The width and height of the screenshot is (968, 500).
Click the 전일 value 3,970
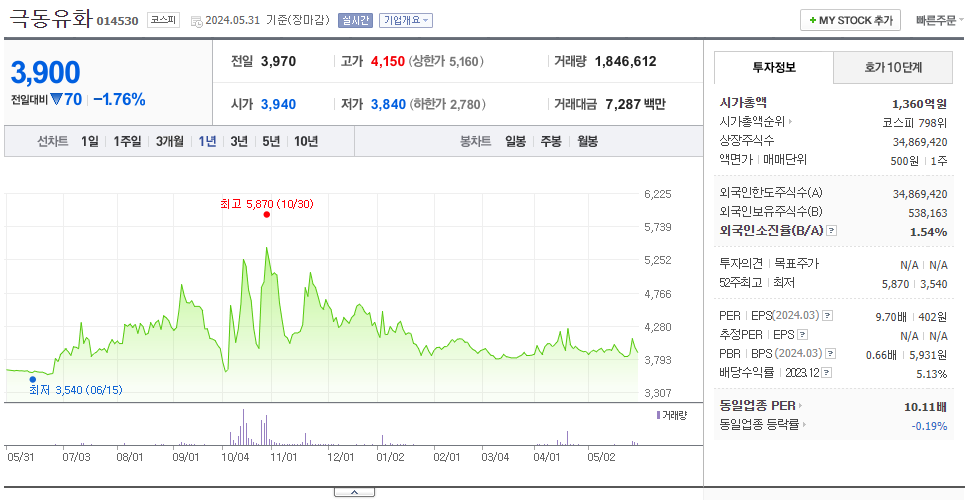[x=278, y=62]
